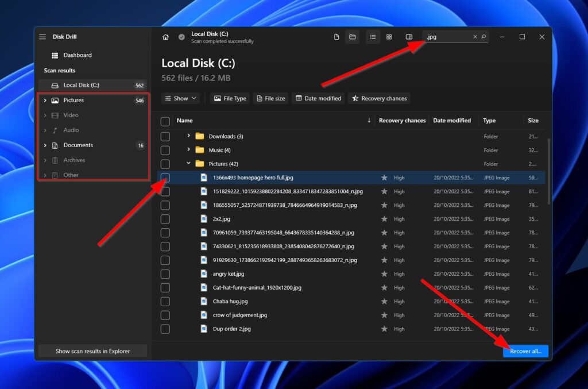
Task: Check the checkbox next to angry ket.jpg
Action: tap(165, 274)
